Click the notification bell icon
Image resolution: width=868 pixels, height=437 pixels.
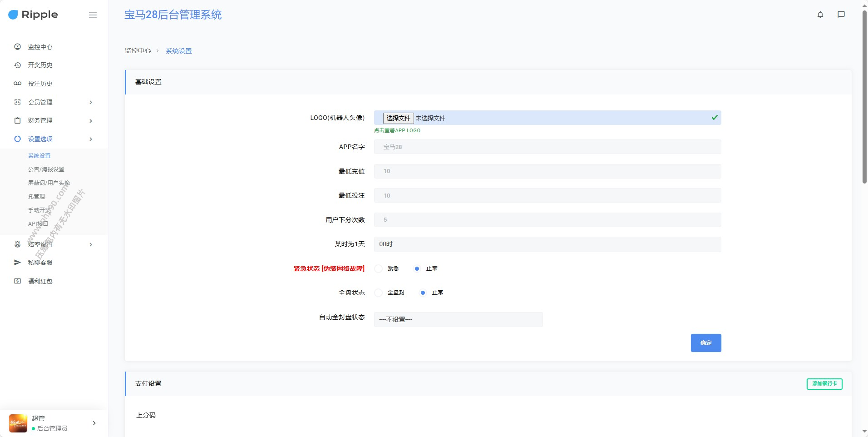(x=820, y=15)
